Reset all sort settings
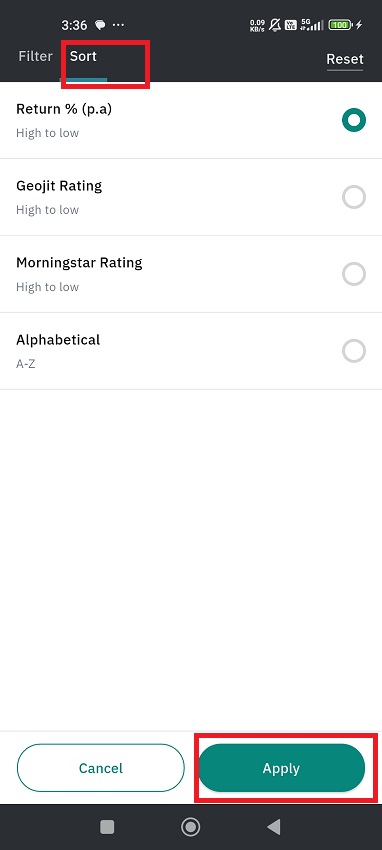 point(345,59)
